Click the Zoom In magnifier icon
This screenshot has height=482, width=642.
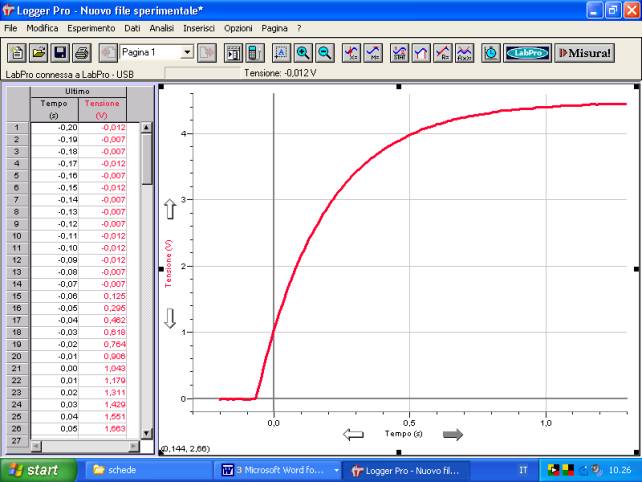click(x=303, y=52)
